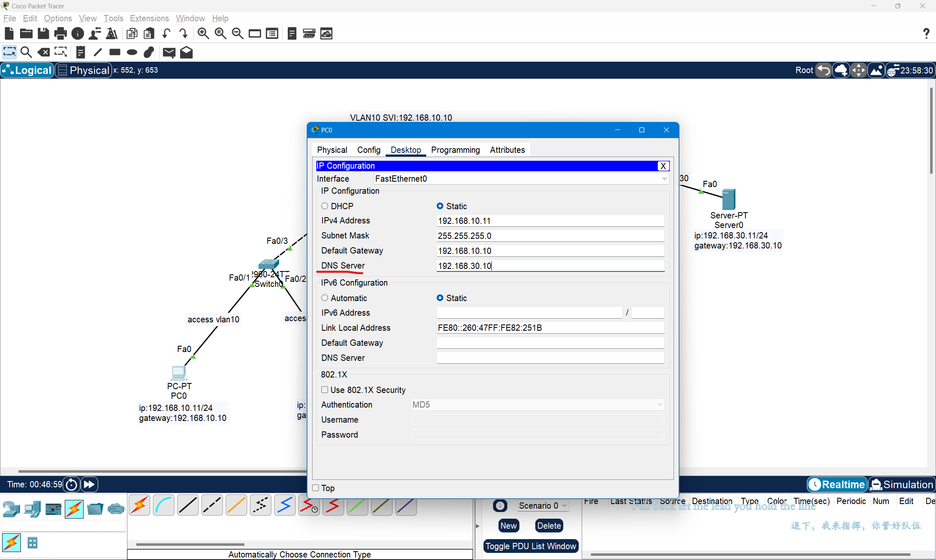Image resolution: width=936 pixels, height=560 pixels.
Task: Launch the Activity Wizard icon
Action: (95, 33)
